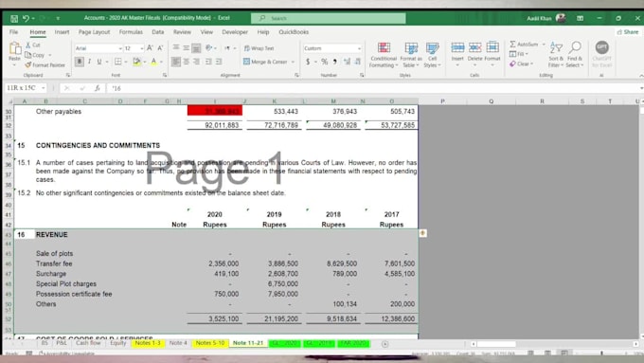This screenshot has width=644, height=363.
Task: Top align cell contents
Action: tap(176, 48)
